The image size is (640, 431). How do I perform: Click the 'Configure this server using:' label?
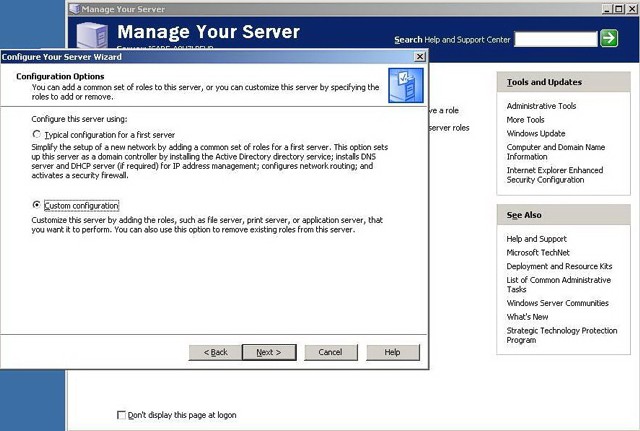coord(79,119)
